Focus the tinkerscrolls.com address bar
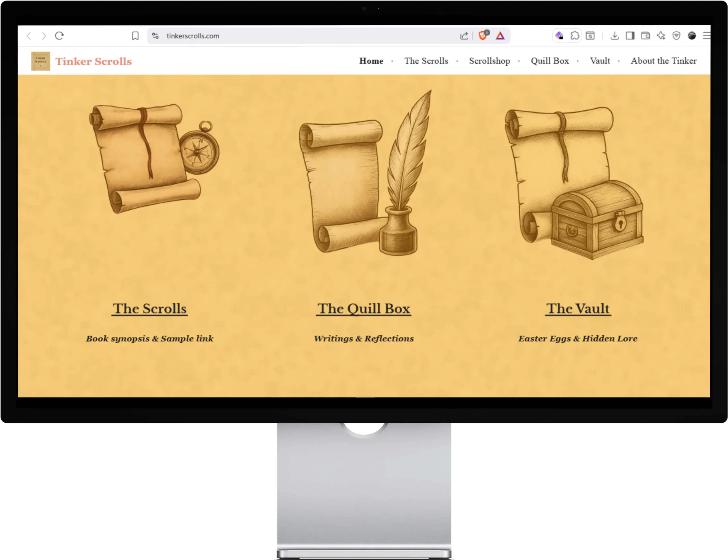The image size is (728, 560). (x=300, y=36)
